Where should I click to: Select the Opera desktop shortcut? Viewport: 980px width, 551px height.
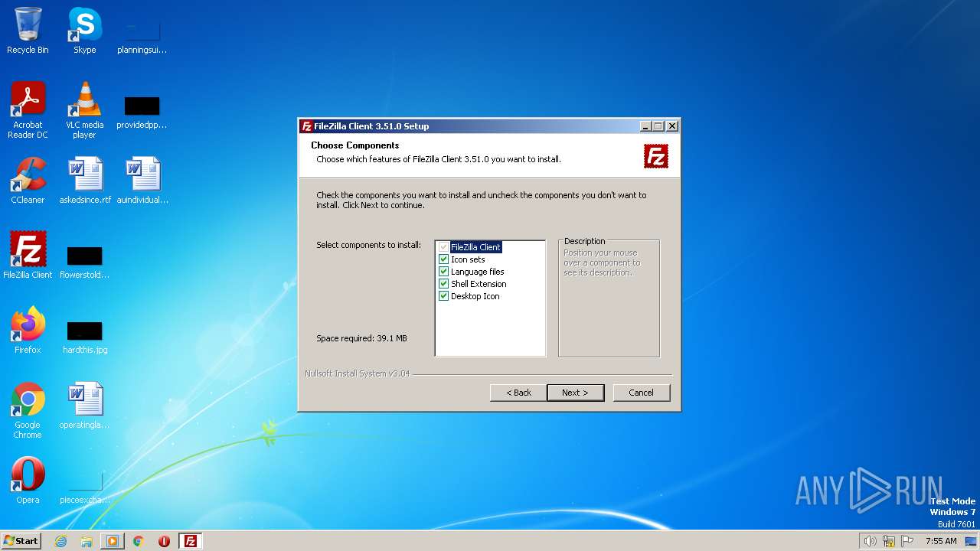click(x=28, y=481)
